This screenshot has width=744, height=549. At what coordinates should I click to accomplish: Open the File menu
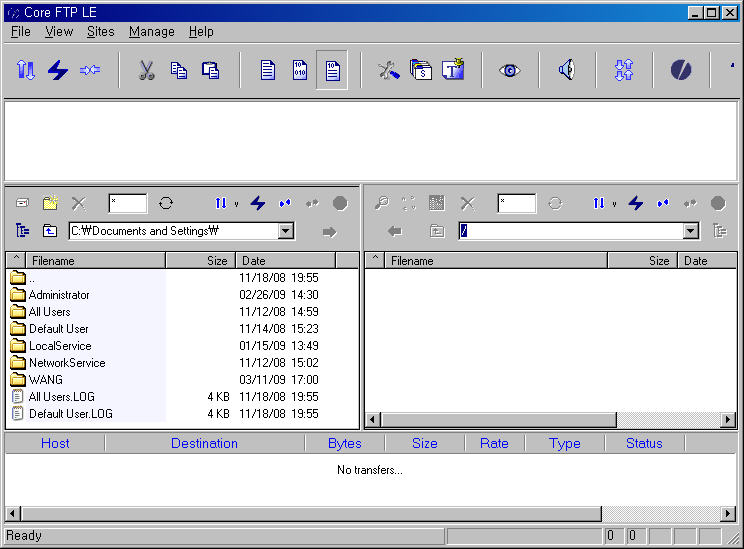click(20, 32)
